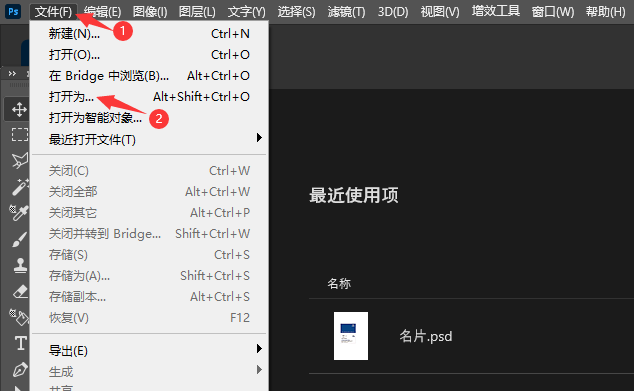Select the Eraser tool
634x391 pixels.
pos(20,291)
